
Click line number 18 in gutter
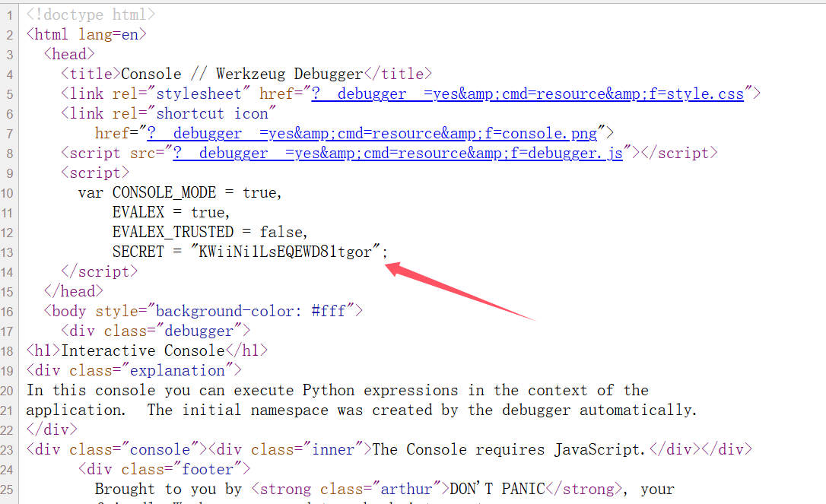point(7,351)
